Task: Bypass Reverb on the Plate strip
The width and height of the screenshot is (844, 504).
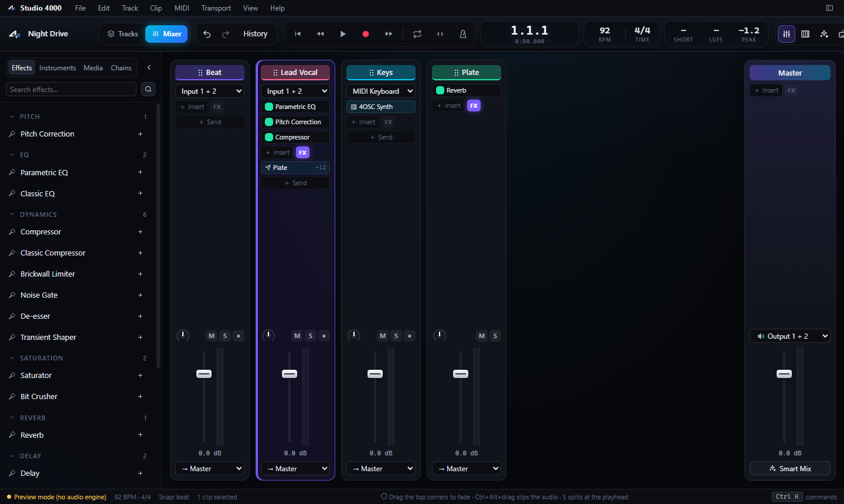Action: pyautogui.click(x=440, y=90)
